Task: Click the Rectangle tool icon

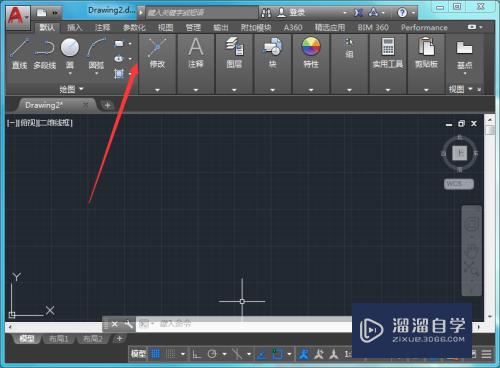Action: 119,44
